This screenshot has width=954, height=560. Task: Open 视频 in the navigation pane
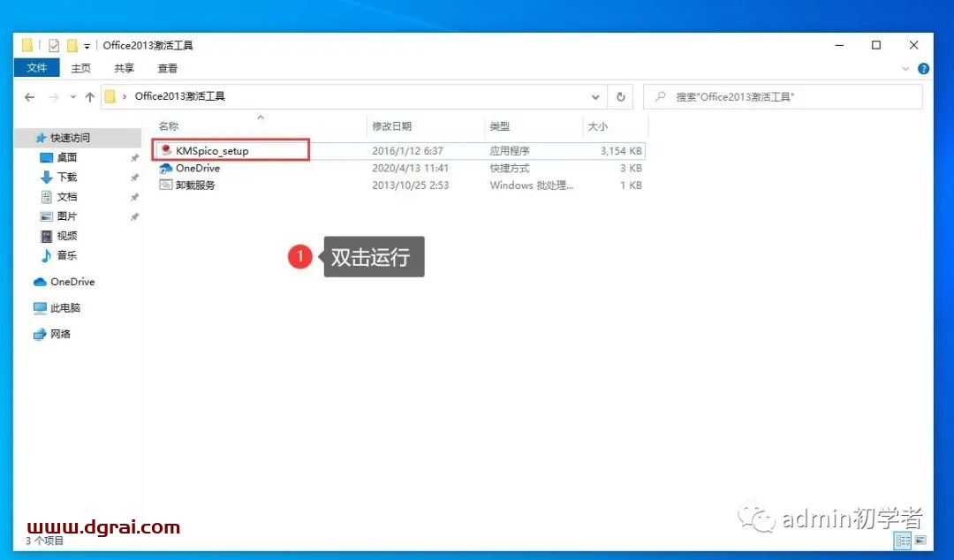(x=67, y=236)
